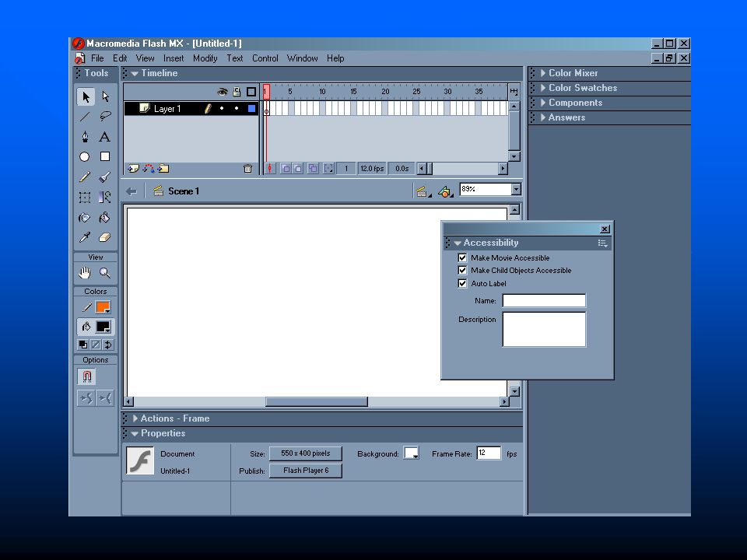Open the Control menu
This screenshot has width=747, height=560.
coord(265,58)
